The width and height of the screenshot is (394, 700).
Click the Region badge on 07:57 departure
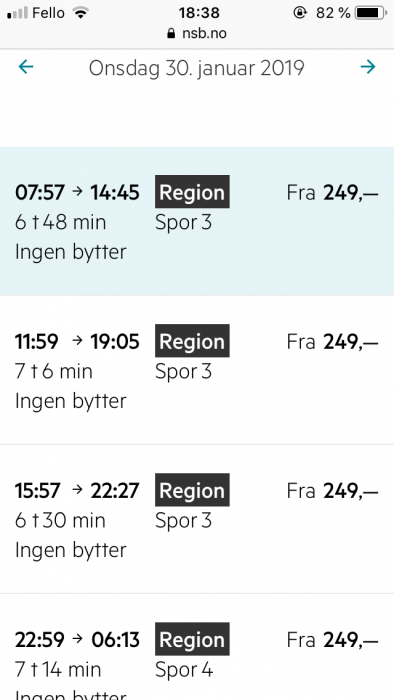192,192
